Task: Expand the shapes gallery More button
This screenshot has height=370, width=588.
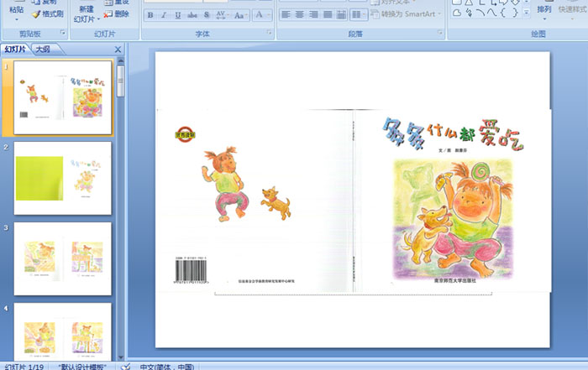Action: pos(527,13)
